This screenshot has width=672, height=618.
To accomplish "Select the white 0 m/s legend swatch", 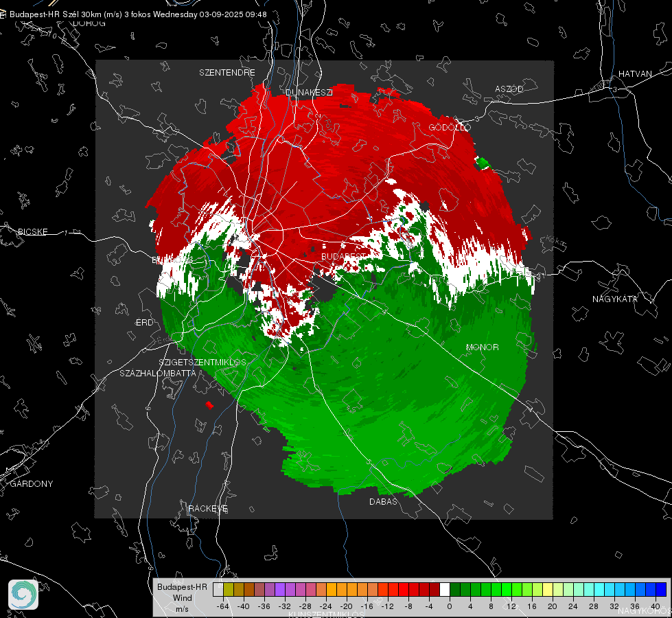I will click(445, 590).
